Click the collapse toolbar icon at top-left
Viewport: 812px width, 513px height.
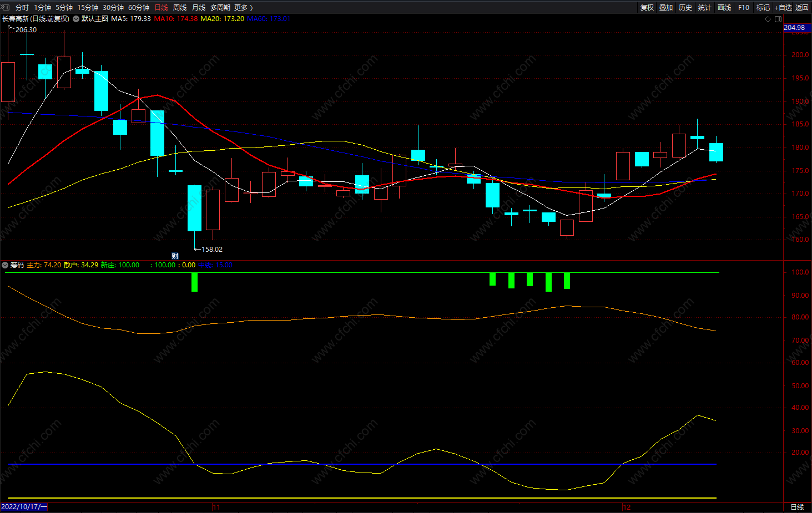[x=7, y=7]
